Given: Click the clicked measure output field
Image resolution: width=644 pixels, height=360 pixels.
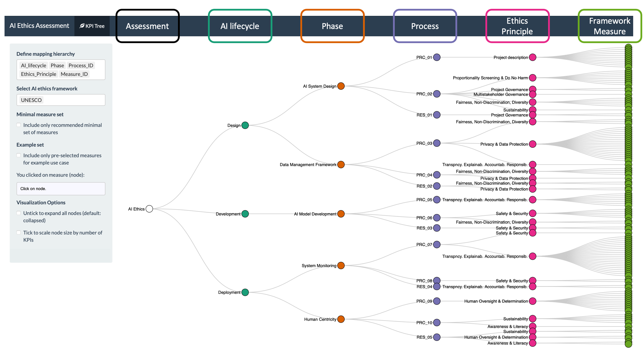Looking at the screenshot, I should tap(61, 189).
